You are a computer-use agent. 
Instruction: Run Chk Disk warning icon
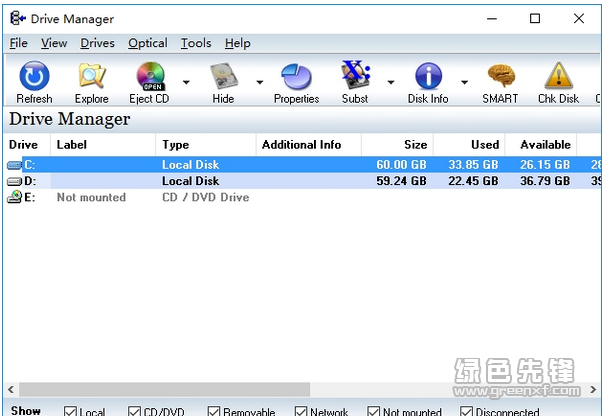(x=559, y=76)
